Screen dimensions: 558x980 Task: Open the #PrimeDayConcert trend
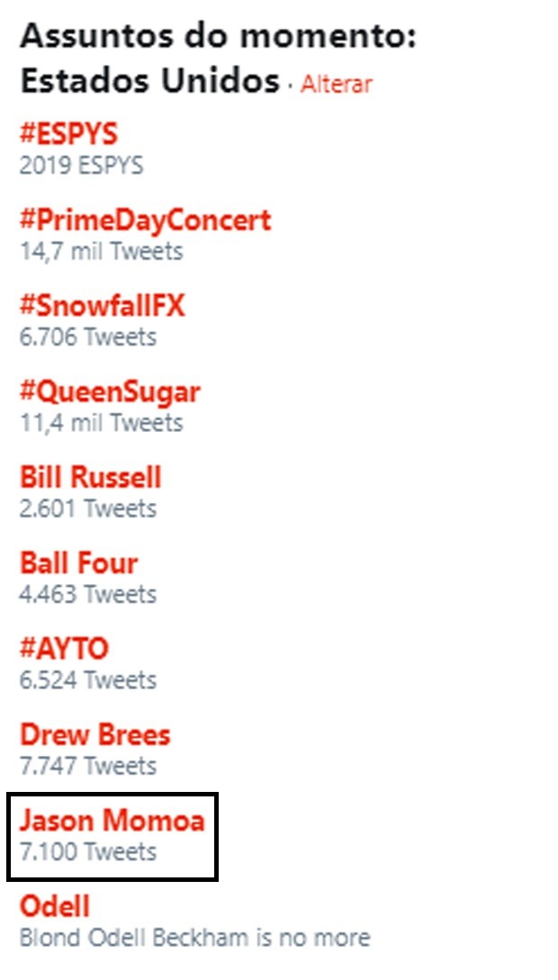(x=146, y=220)
